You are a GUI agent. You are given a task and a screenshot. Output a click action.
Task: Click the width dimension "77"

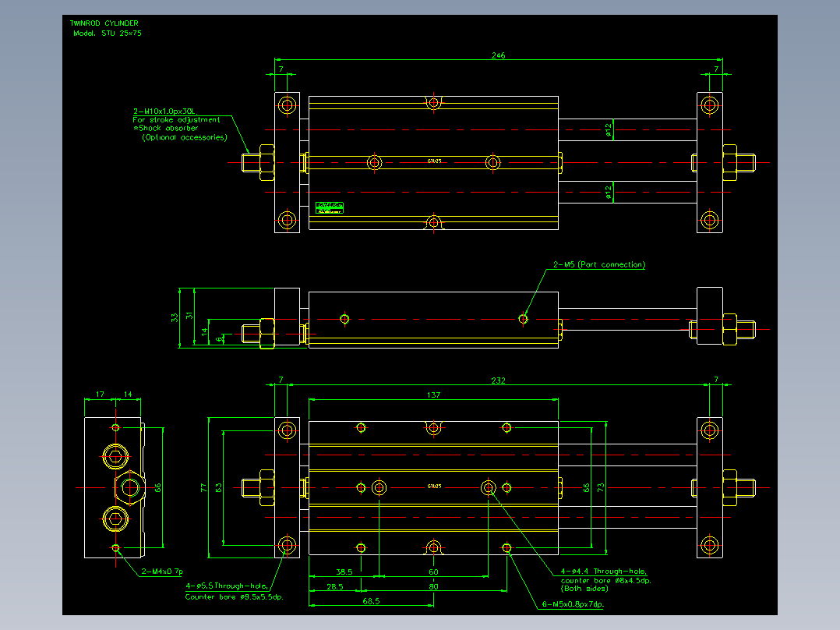coord(203,487)
